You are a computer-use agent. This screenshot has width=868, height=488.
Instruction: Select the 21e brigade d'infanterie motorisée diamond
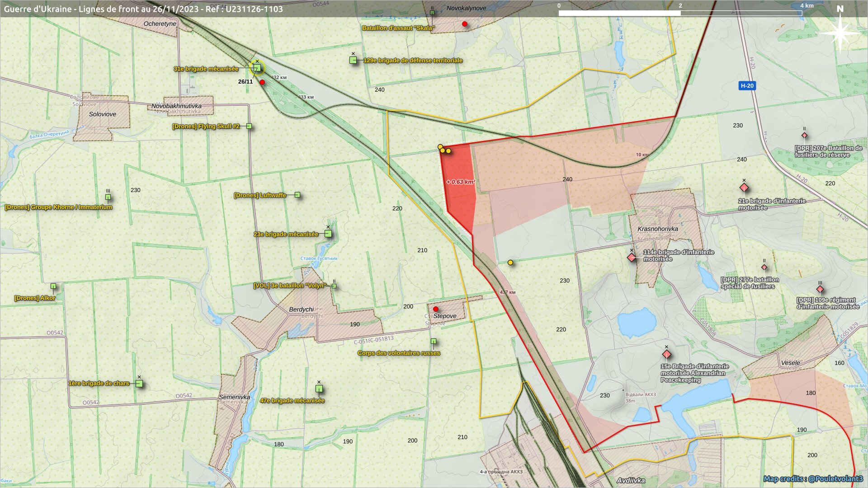click(744, 188)
